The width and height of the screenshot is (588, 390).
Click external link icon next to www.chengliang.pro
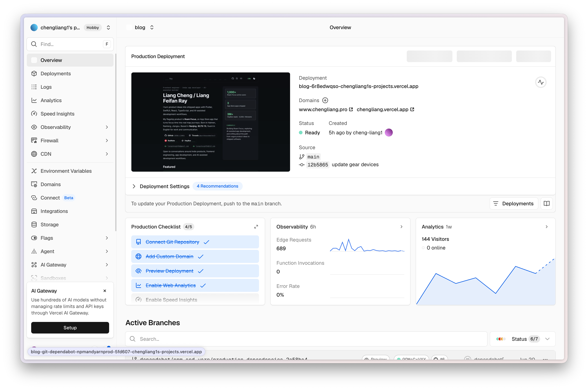(x=351, y=109)
